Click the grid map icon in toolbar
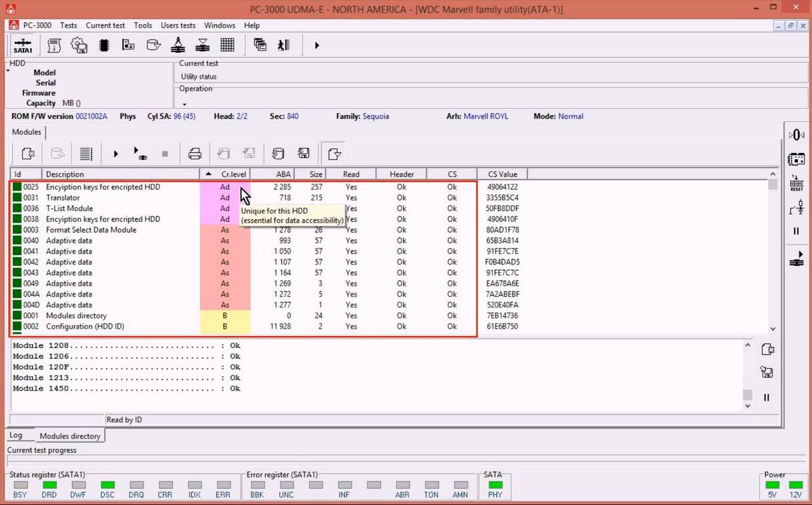 click(227, 45)
